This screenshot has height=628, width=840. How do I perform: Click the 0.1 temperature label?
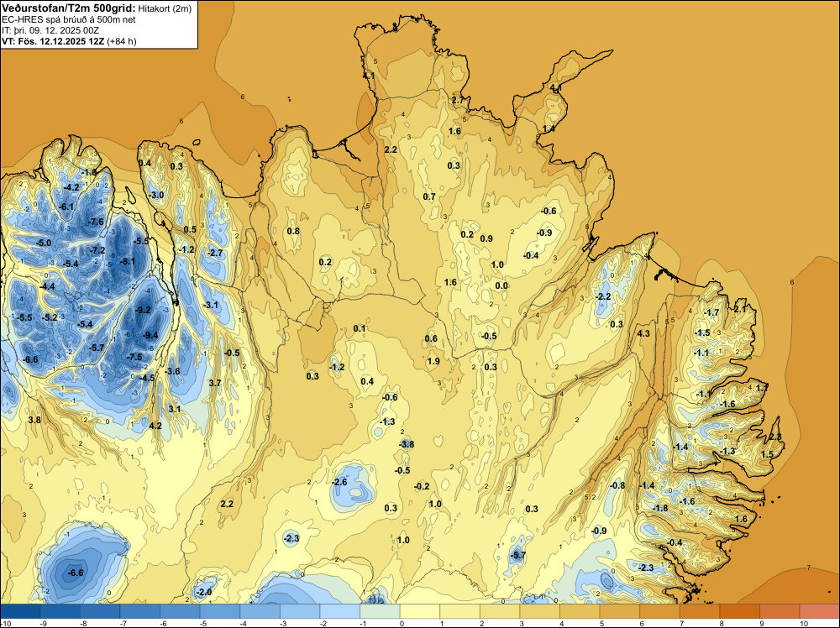pos(360,329)
